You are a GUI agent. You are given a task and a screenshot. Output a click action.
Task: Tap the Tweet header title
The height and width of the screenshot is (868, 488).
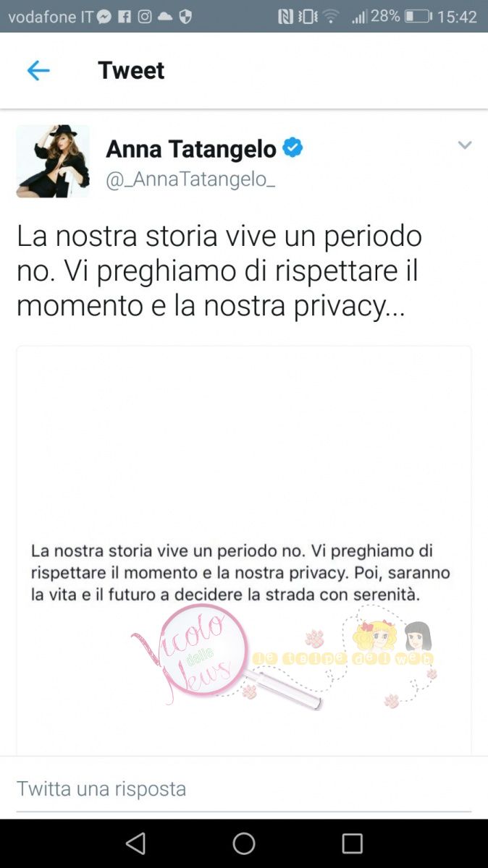pos(131,70)
